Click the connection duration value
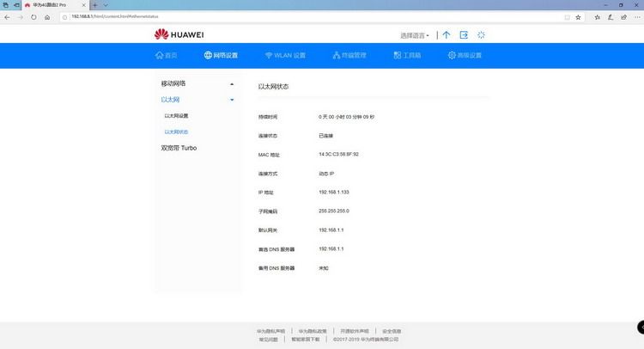Image resolution: width=644 pixels, height=349 pixels. tap(346, 117)
